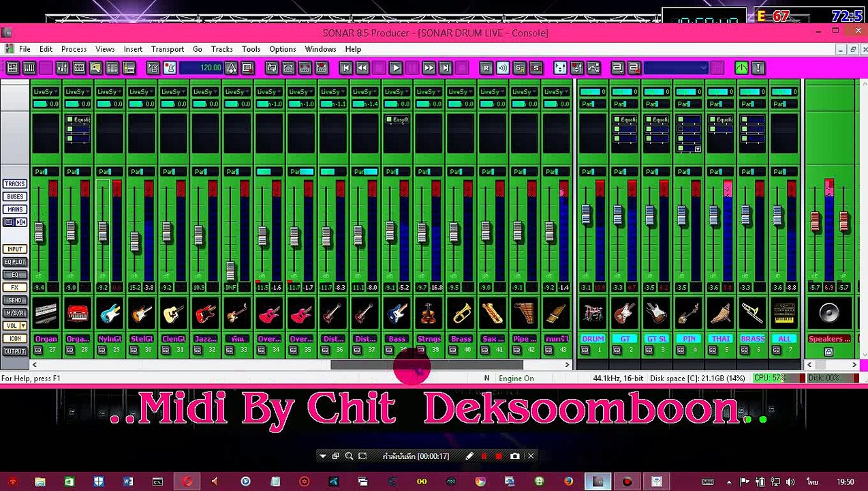Click the tracks pane horizontal scrollbar thumb

tap(427, 365)
